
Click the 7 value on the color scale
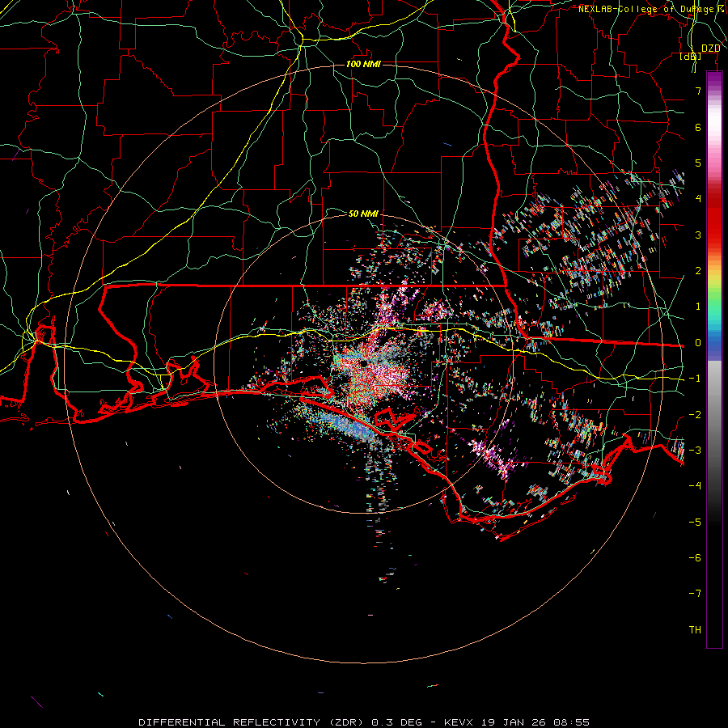tap(698, 91)
